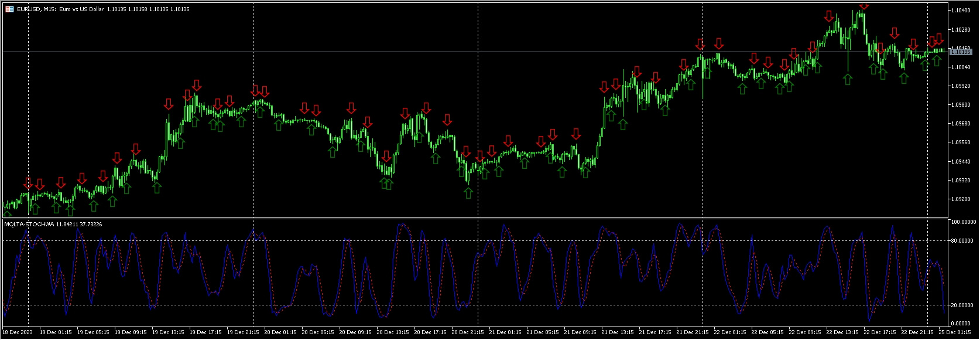Click the 1.10040 price scale label
This screenshot has width=980, height=340.
(961, 67)
